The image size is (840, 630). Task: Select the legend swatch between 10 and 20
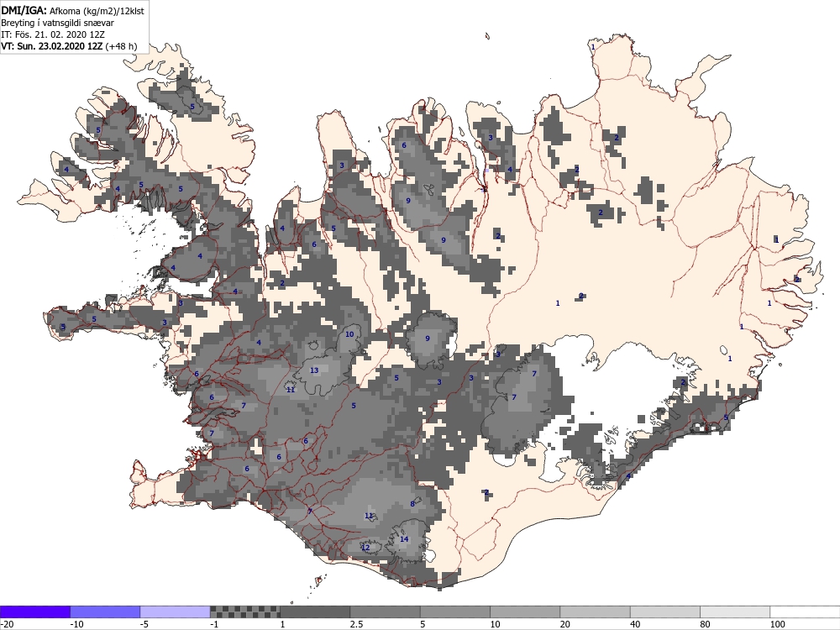(525, 612)
